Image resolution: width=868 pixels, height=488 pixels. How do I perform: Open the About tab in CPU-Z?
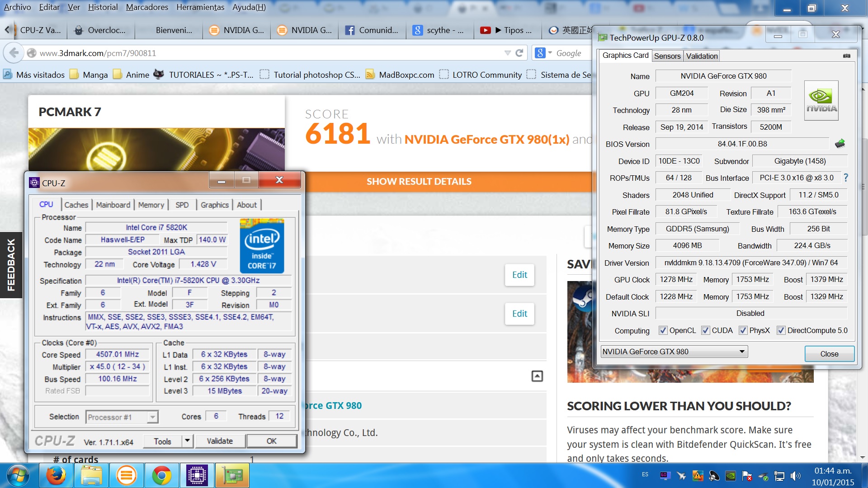pyautogui.click(x=247, y=205)
